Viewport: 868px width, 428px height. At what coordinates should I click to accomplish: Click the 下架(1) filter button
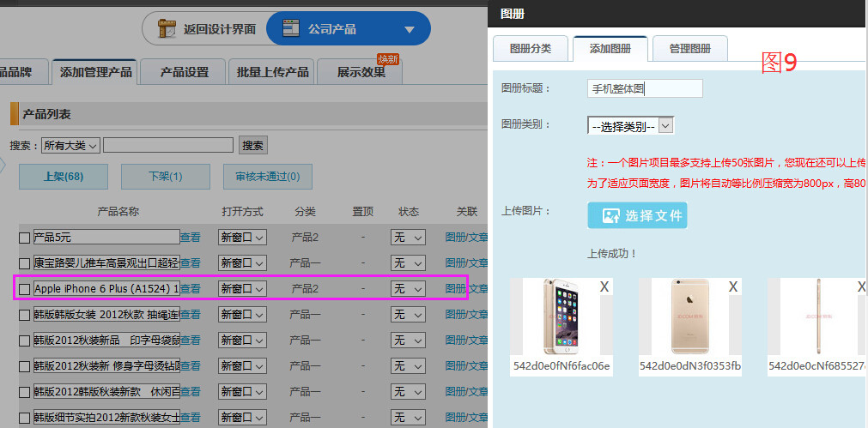[165, 177]
